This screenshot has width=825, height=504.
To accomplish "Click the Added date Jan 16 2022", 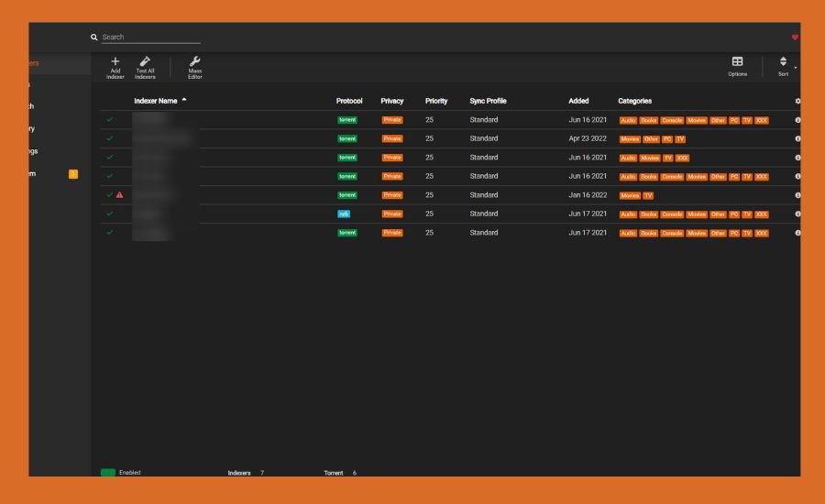I will click(x=588, y=194).
